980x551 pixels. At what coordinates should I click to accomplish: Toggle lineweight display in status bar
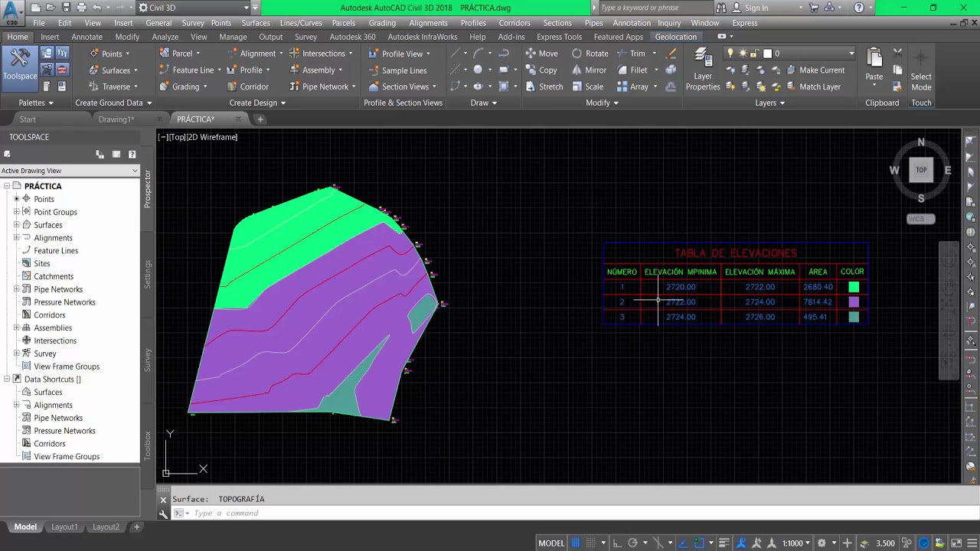(x=724, y=543)
